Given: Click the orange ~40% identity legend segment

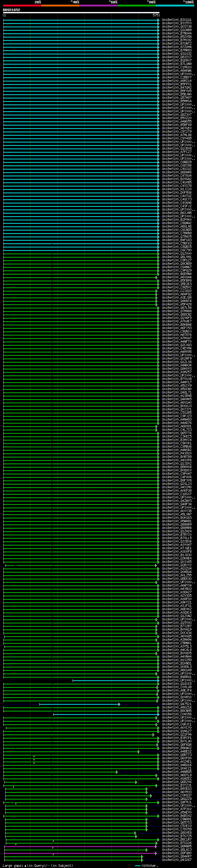Looking at the screenshot, I should [60, 6].
